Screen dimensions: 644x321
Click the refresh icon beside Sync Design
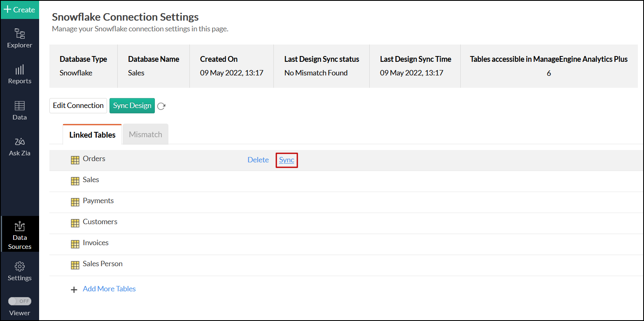pyautogui.click(x=161, y=106)
